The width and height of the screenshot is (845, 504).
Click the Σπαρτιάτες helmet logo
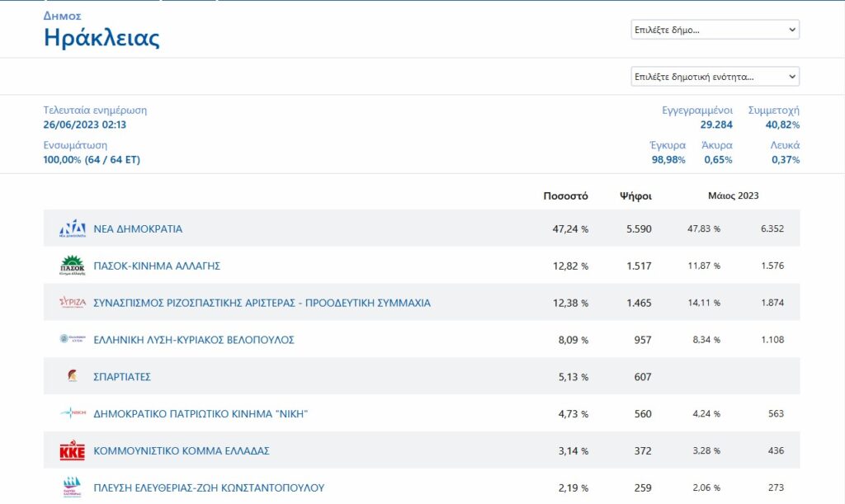tap(72, 376)
